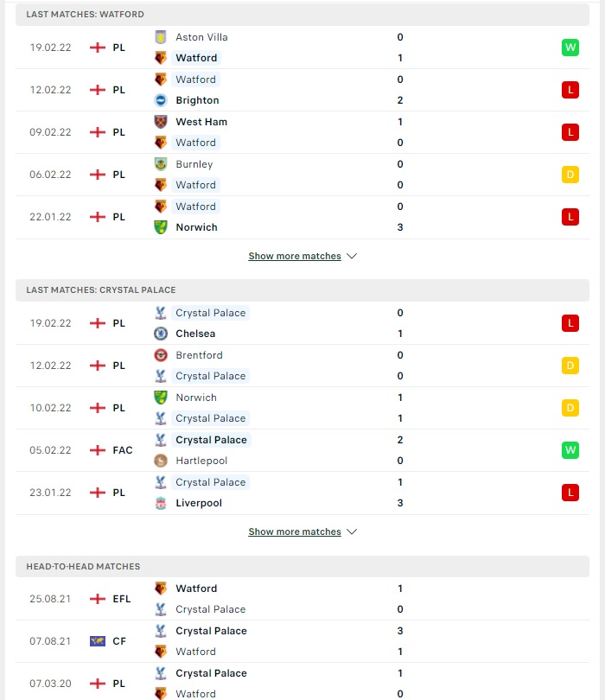
Task: Open the 25.08.21 EFL Watford match row
Action: (x=302, y=599)
